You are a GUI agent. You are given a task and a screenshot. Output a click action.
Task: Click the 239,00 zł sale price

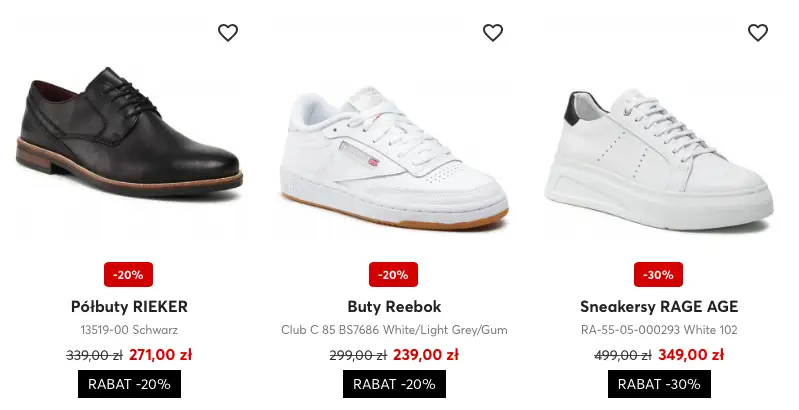(x=426, y=354)
